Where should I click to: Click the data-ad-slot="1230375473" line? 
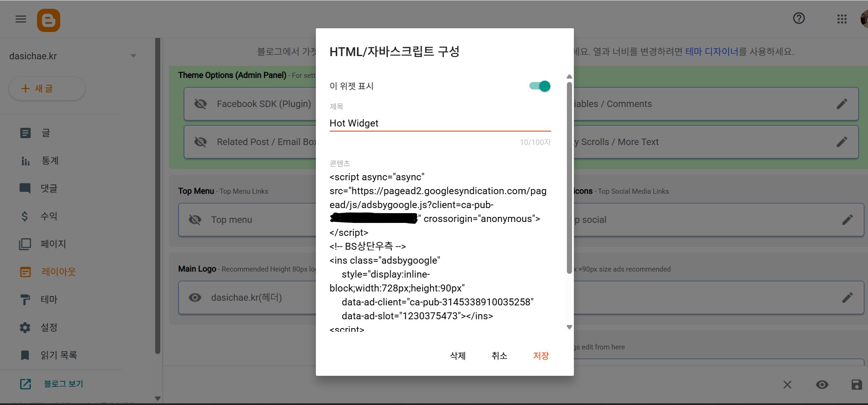[417, 316]
